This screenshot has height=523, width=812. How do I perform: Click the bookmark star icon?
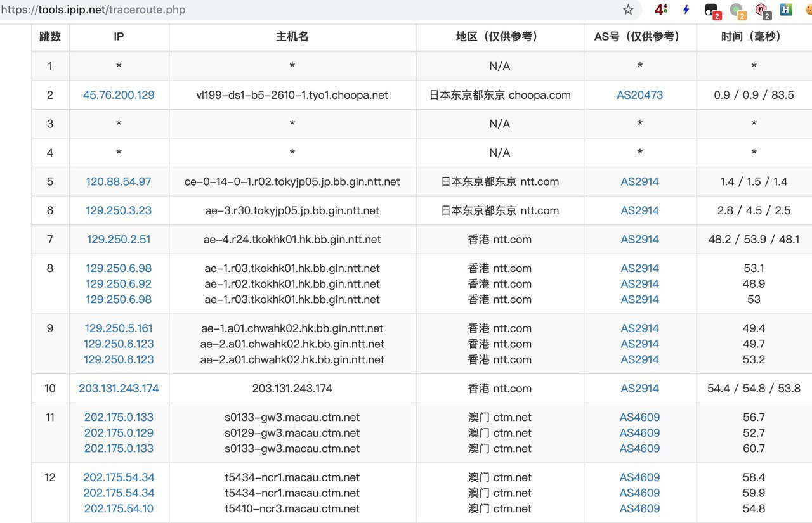point(628,10)
